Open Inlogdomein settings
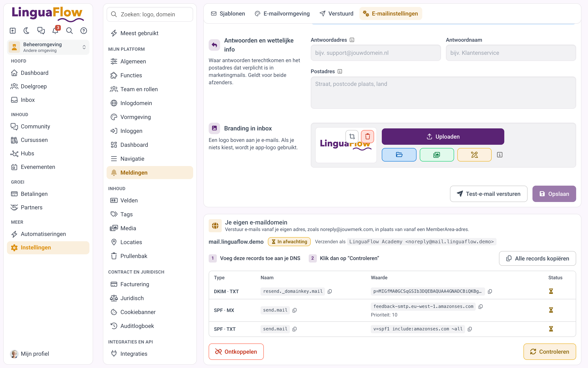Image resolution: width=588 pixels, height=368 pixels. point(150,103)
